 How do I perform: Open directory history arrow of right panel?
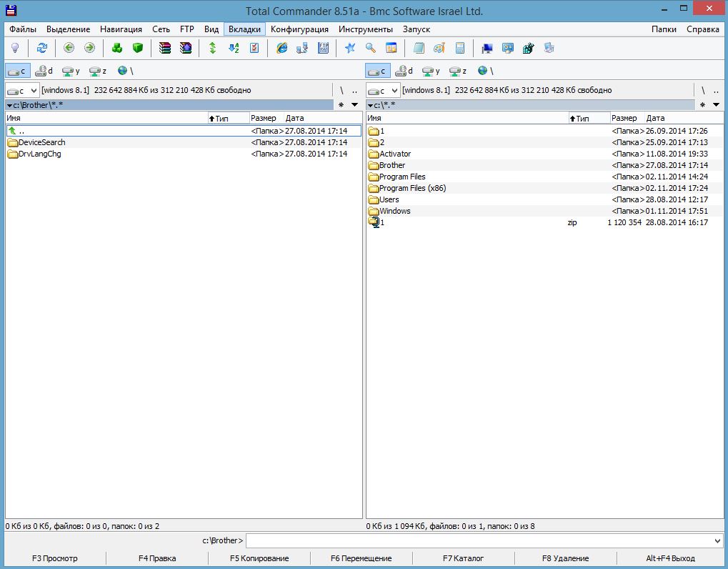(x=716, y=105)
